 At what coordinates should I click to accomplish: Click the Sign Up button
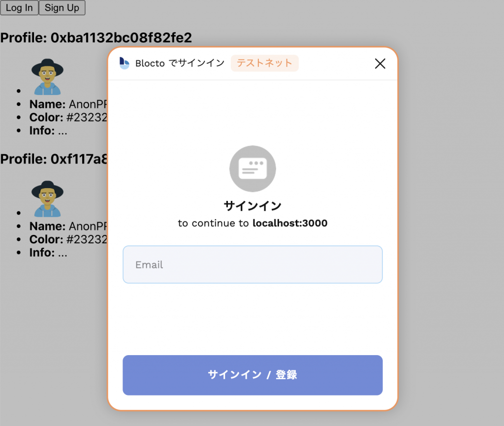(x=62, y=8)
